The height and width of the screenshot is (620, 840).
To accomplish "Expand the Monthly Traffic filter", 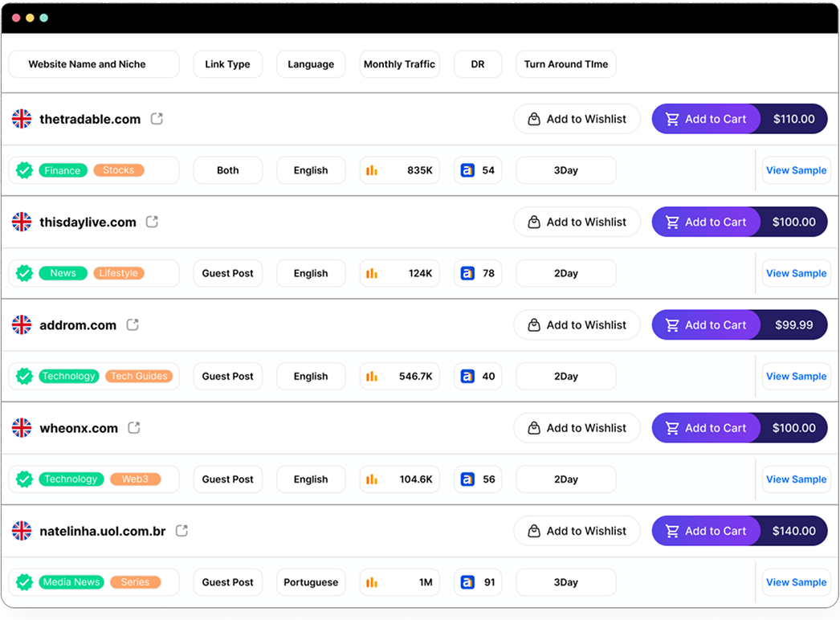I will (x=399, y=64).
